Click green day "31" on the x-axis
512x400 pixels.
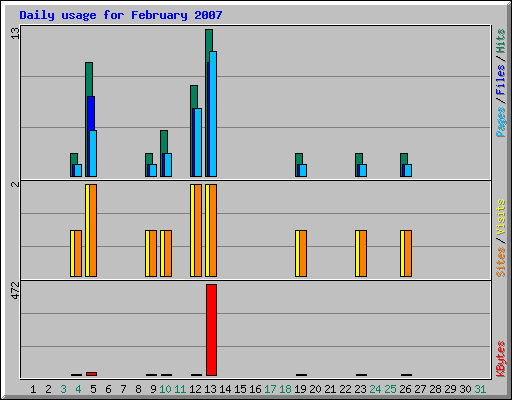tap(480, 389)
